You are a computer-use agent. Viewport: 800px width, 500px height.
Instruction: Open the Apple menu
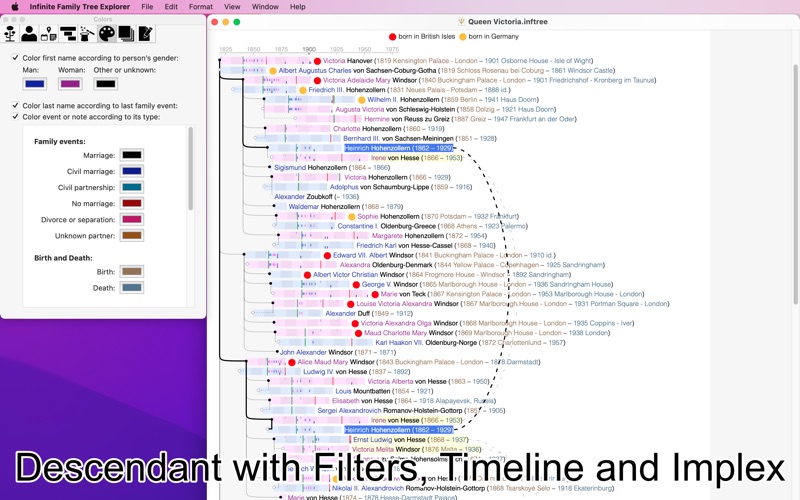pyautogui.click(x=15, y=7)
